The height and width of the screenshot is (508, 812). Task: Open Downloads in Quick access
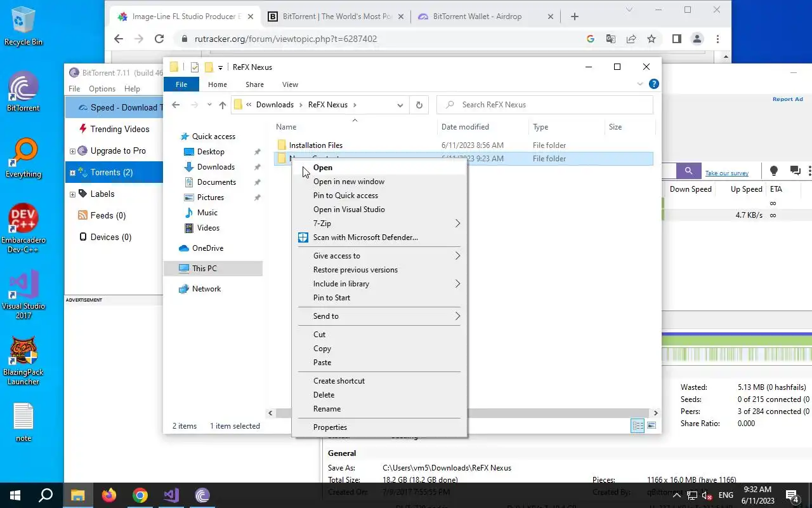[x=216, y=167]
